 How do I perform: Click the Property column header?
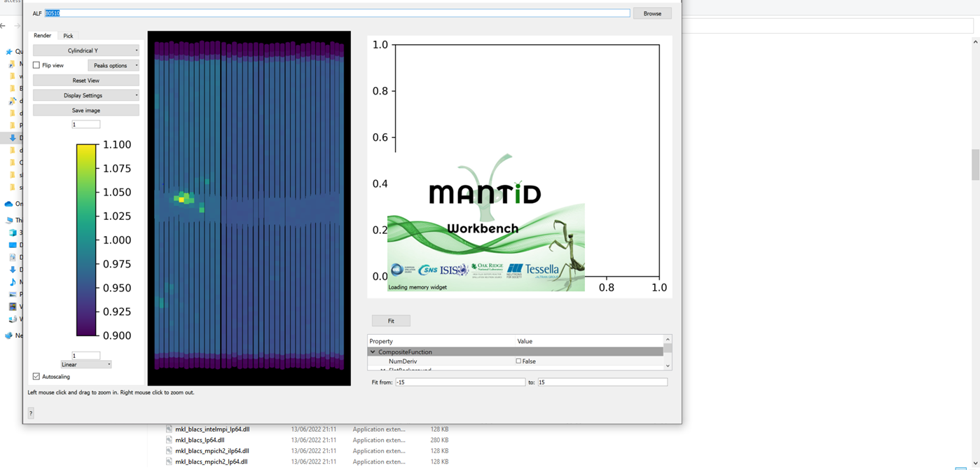point(381,341)
